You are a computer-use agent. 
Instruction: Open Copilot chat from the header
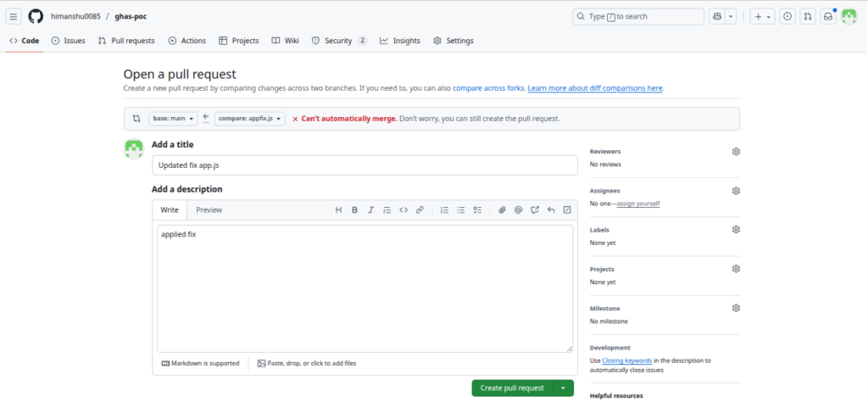pyautogui.click(x=716, y=16)
